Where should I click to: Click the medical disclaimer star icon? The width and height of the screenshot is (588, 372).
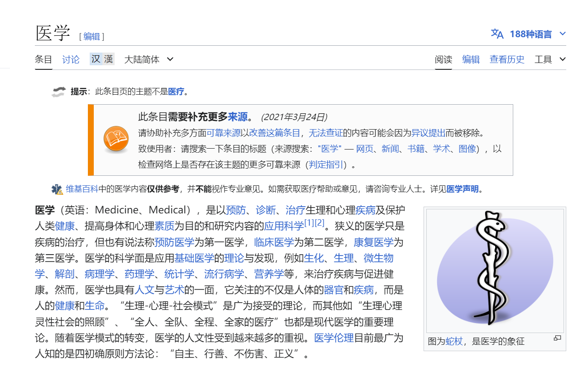[57, 189]
